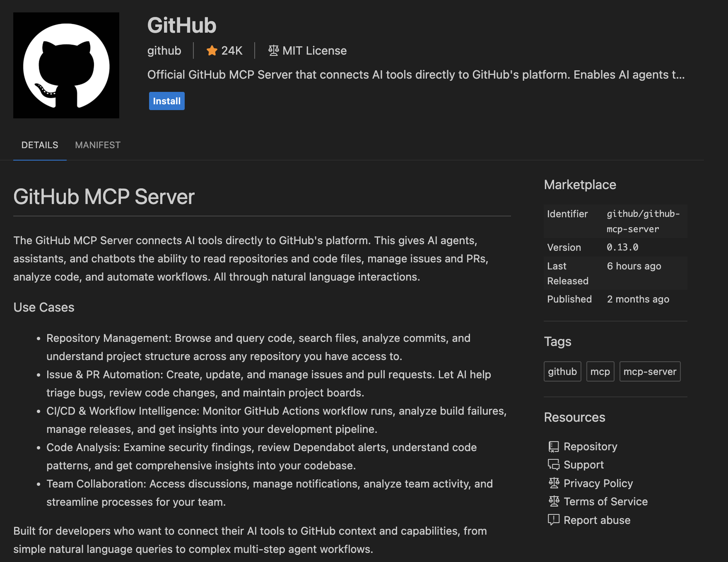This screenshot has height=562, width=728.
Task: Open the github publisher link
Action: click(164, 50)
